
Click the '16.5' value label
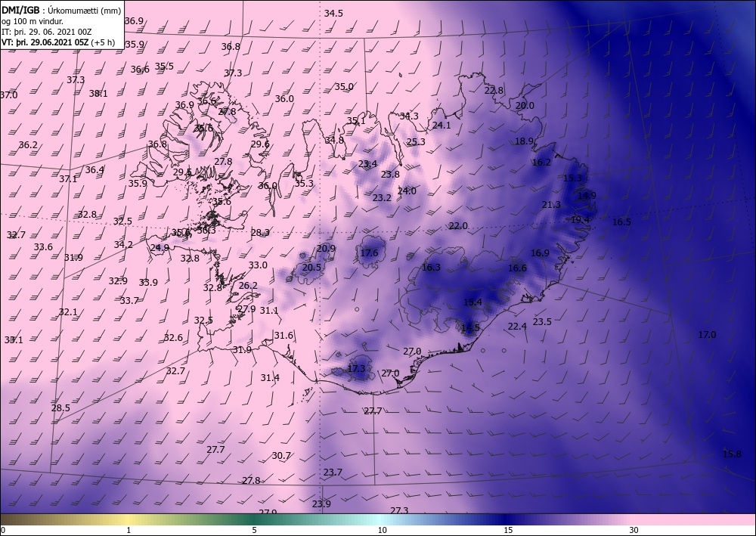[x=621, y=222]
